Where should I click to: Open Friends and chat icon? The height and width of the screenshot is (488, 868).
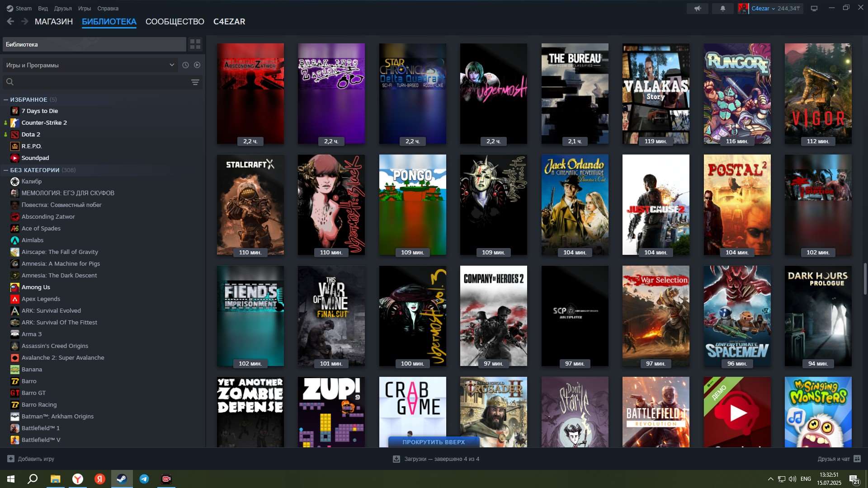coord(857,459)
